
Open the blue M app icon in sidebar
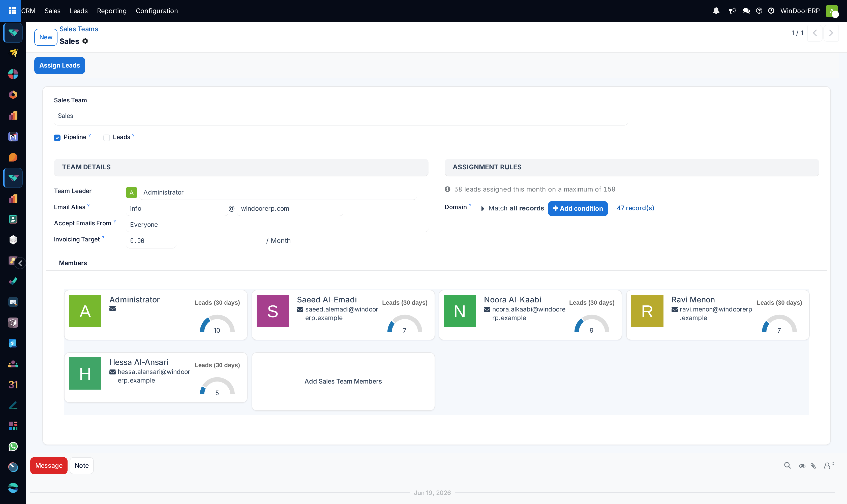(x=13, y=137)
